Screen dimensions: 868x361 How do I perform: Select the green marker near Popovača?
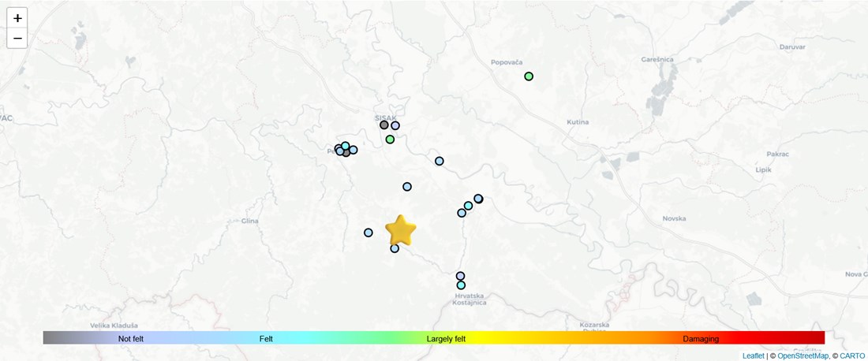pyautogui.click(x=529, y=76)
